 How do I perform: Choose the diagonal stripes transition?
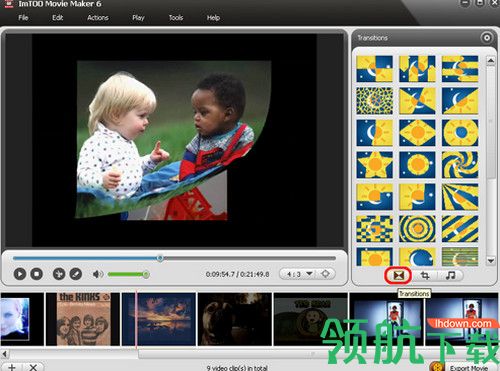click(x=460, y=229)
